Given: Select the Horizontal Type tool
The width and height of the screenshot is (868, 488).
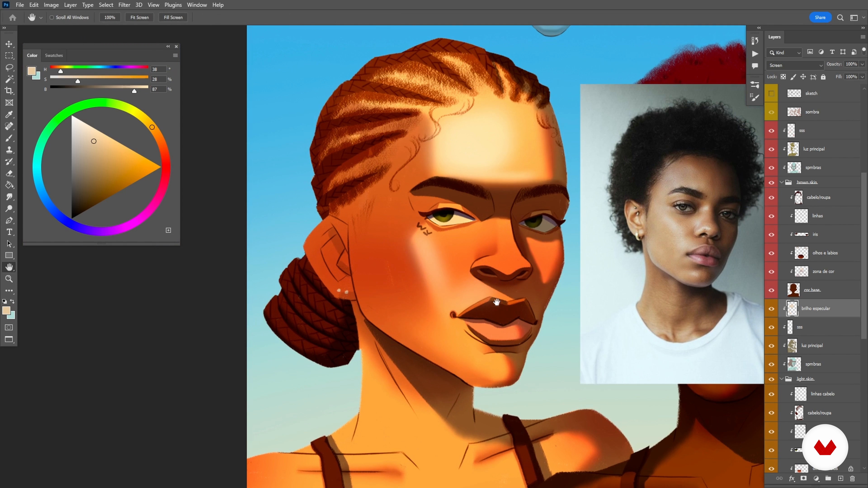Looking at the screenshot, I should tap(9, 232).
